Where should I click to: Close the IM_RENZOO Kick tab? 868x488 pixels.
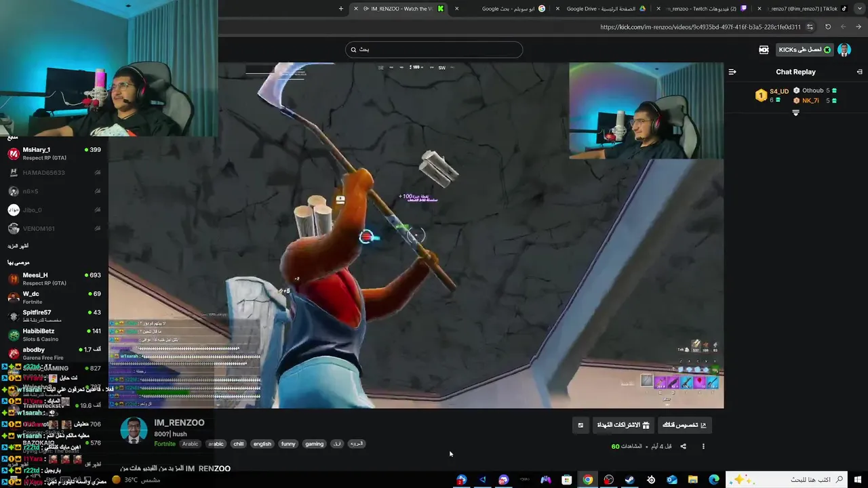(x=355, y=9)
